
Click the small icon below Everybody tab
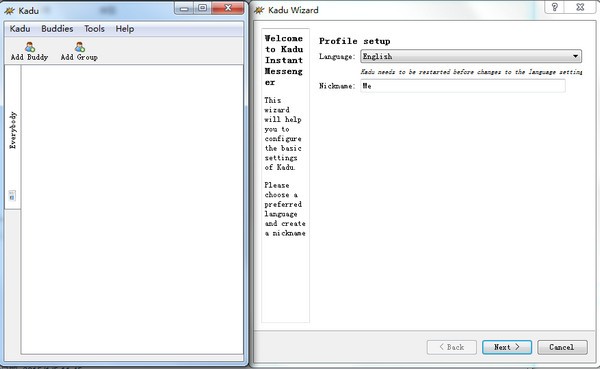[12, 196]
